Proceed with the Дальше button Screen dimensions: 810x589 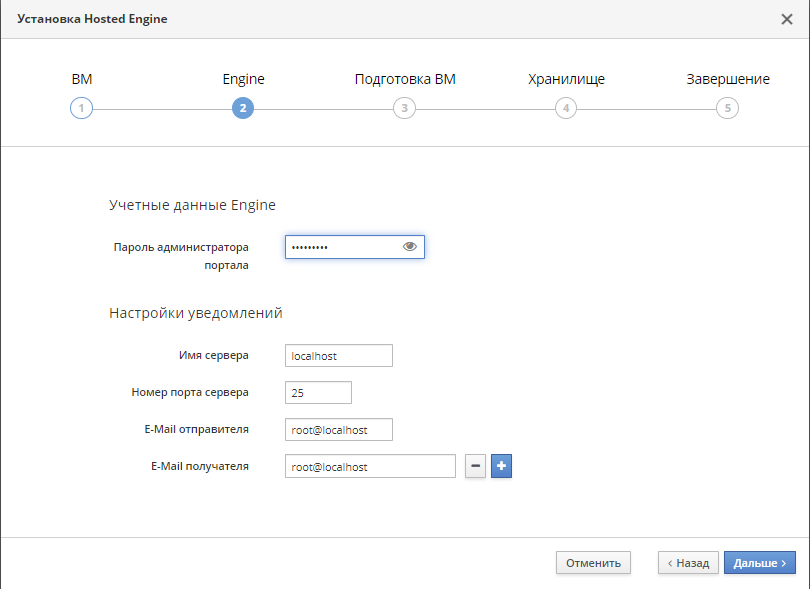click(x=759, y=563)
